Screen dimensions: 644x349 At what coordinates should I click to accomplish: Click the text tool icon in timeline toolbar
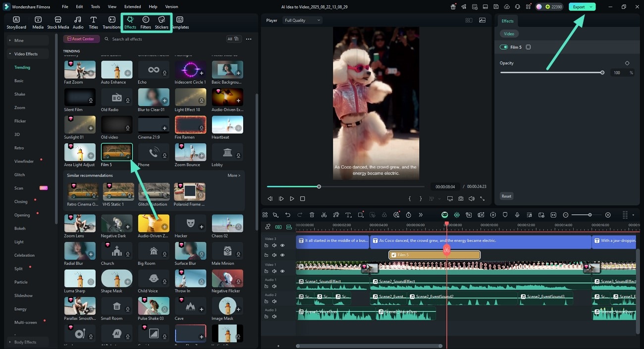[x=348, y=215]
